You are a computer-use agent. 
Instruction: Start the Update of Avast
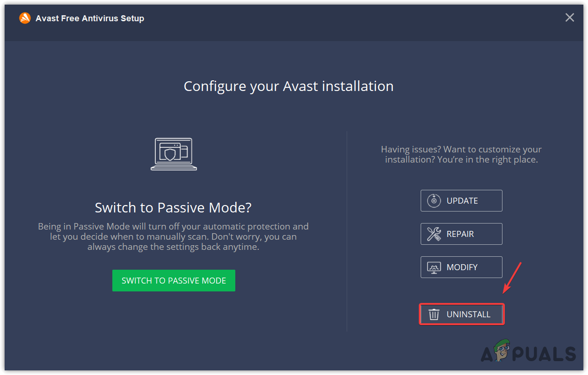461,200
